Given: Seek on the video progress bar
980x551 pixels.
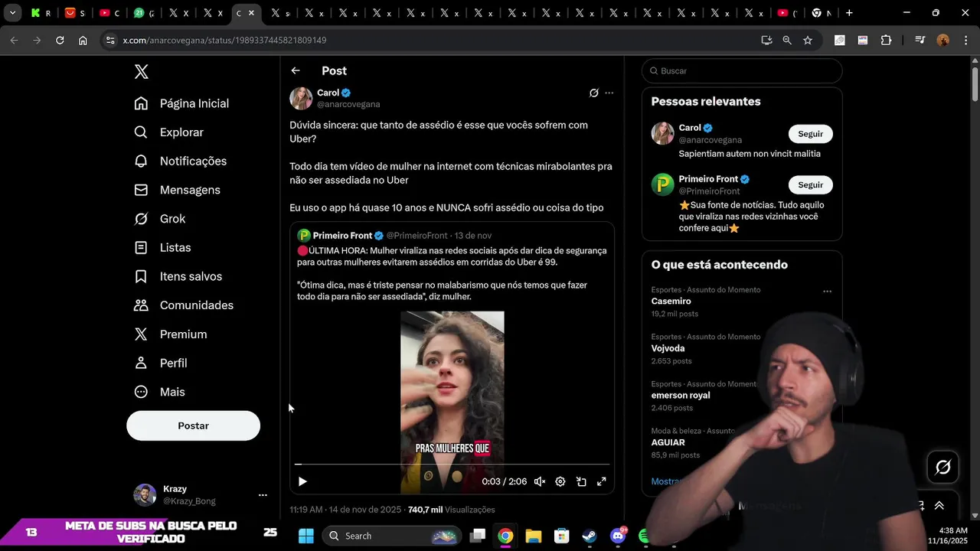Looking at the screenshot, I should click(x=452, y=465).
